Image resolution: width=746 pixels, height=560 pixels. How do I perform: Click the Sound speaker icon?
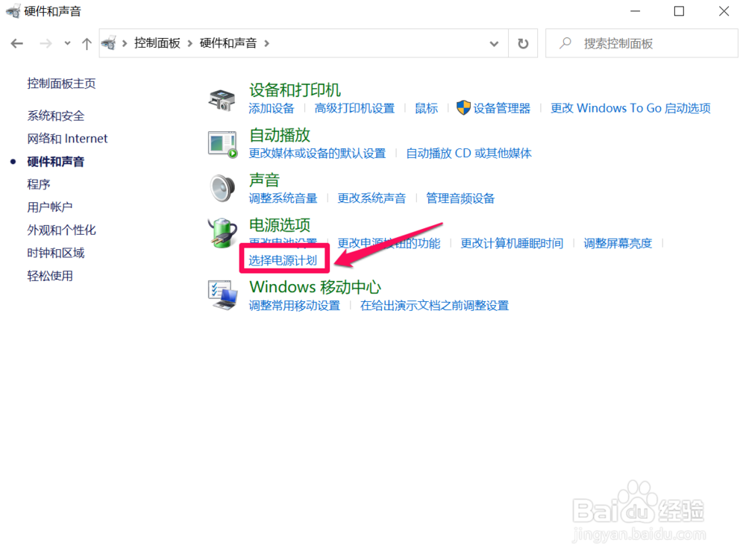tap(222, 188)
